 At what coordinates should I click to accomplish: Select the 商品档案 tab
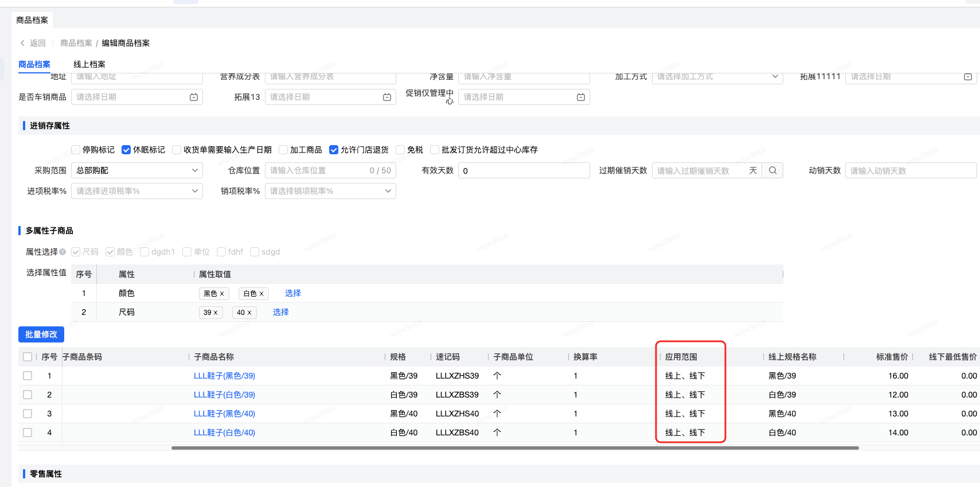[x=34, y=64]
